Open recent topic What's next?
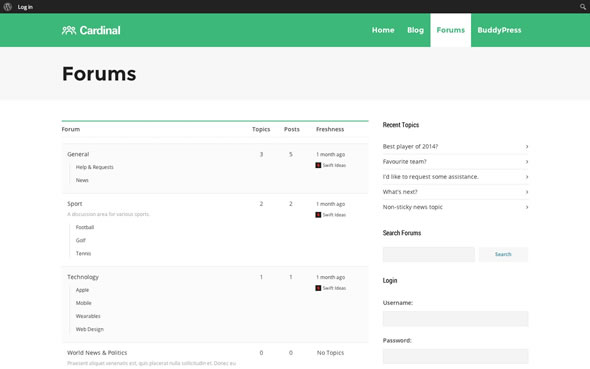590x369 pixels. (x=400, y=192)
